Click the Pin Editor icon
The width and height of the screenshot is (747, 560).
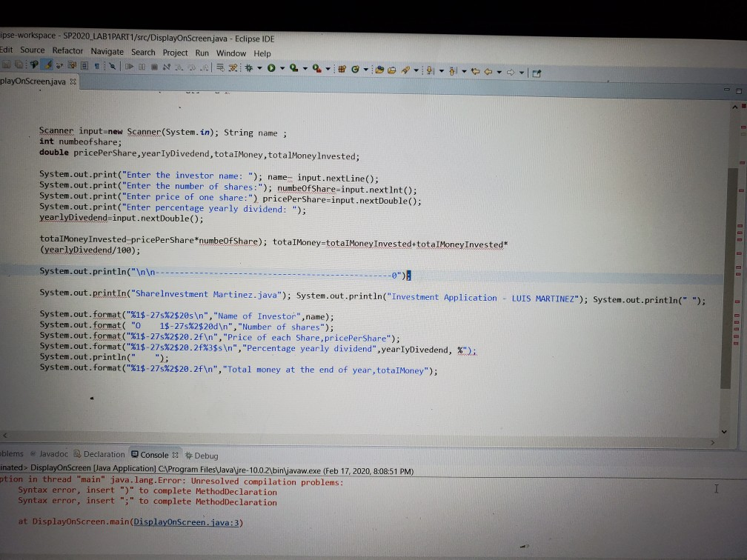click(x=537, y=73)
